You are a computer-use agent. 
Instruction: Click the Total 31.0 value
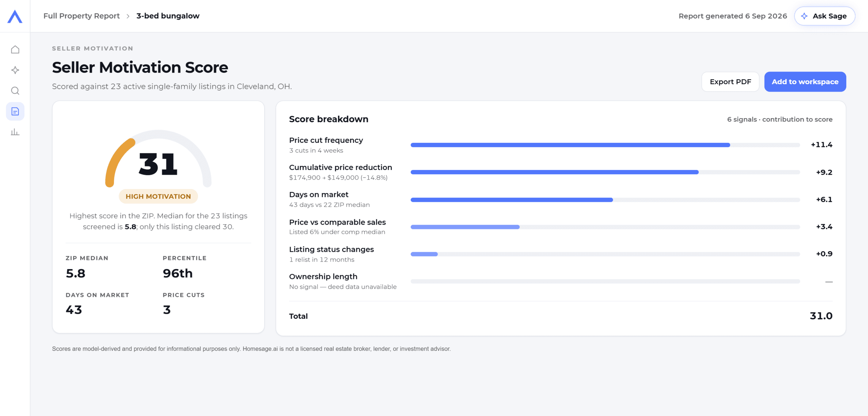(x=821, y=316)
